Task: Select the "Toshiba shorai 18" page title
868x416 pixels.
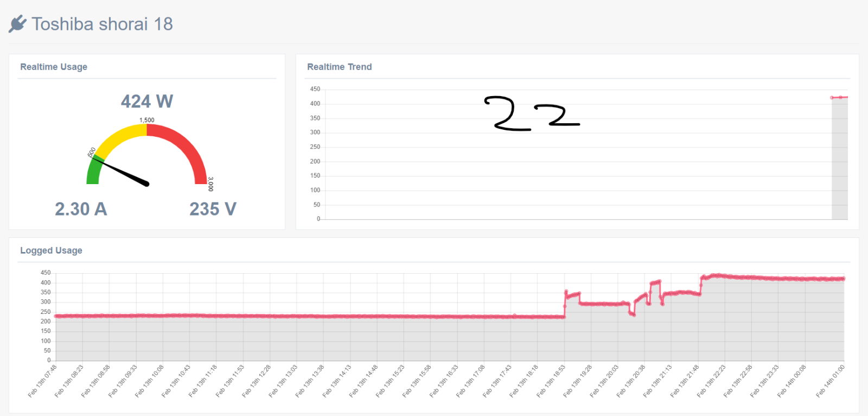Action: click(x=102, y=24)
